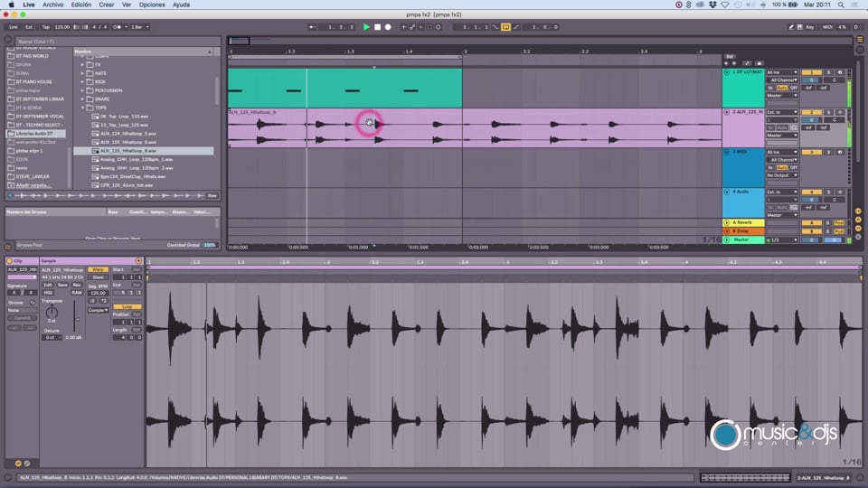The height and width of the screenshot is (488, 868).
Task: Open the Crear menu
Action: (x=107, y=5)
